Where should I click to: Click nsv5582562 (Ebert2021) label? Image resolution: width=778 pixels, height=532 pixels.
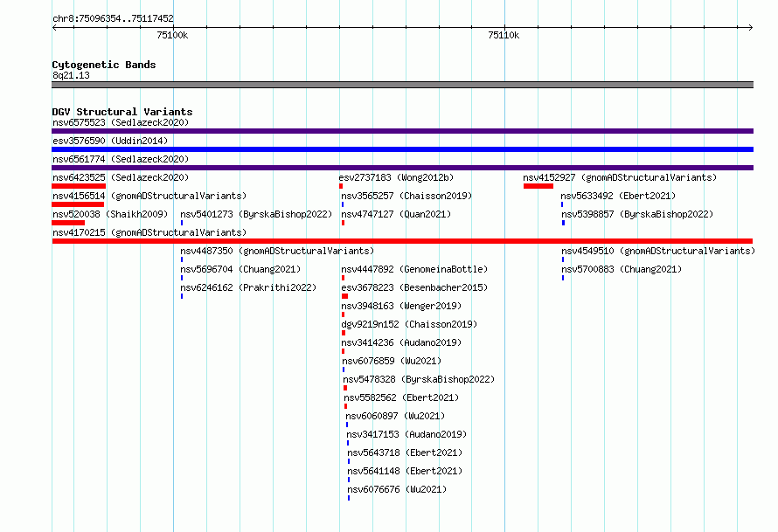401,397
